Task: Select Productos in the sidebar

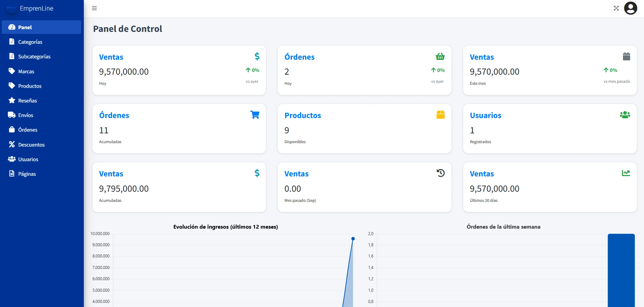Action: pyautogui.click(x=41, y=86)
